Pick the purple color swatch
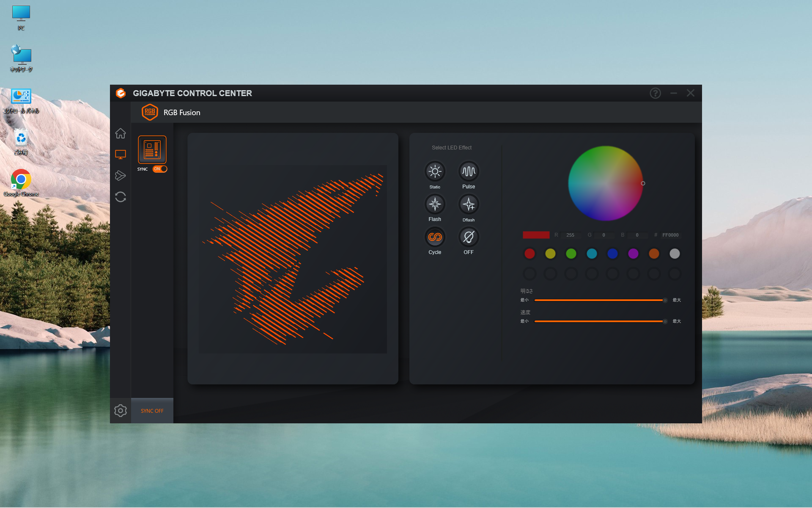This screenshot has width=812, height=508. point(633,254)
